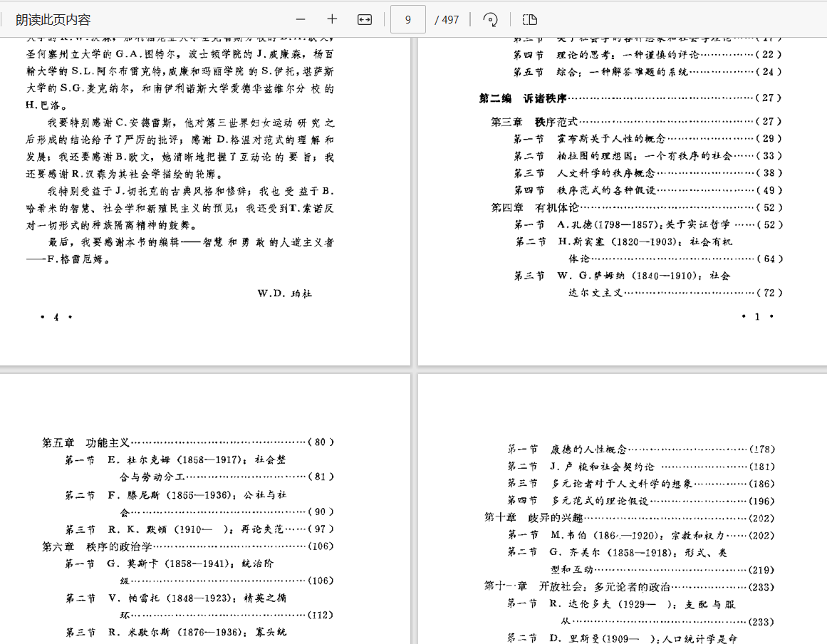Viewport: 827px width, 644px height.
Task: Click the chapter line 第十章 歧异的兴趣
Action: tap(629, 518)
